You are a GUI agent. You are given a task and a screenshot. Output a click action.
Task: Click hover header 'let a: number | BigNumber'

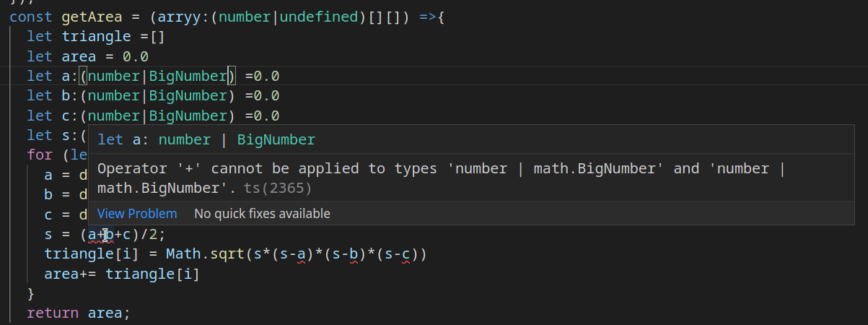(206, 140)
